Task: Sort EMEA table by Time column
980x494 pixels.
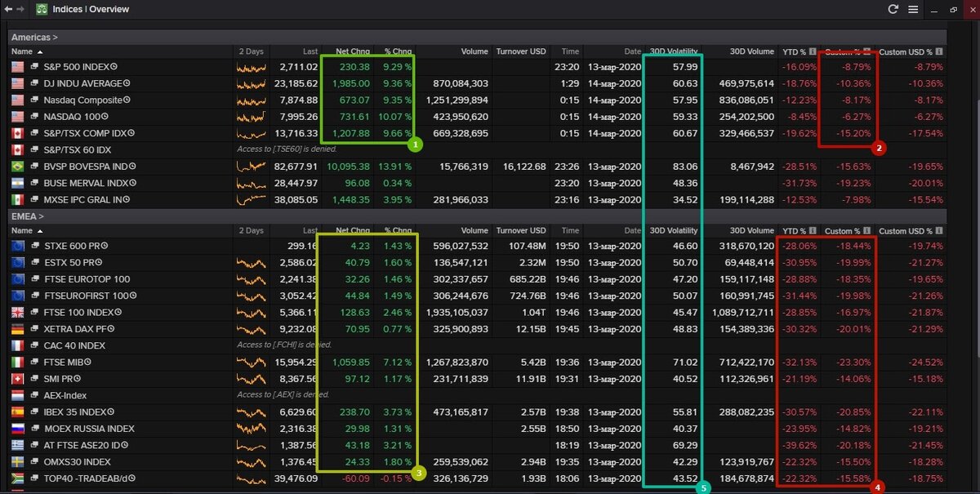Action: (571, 231)
